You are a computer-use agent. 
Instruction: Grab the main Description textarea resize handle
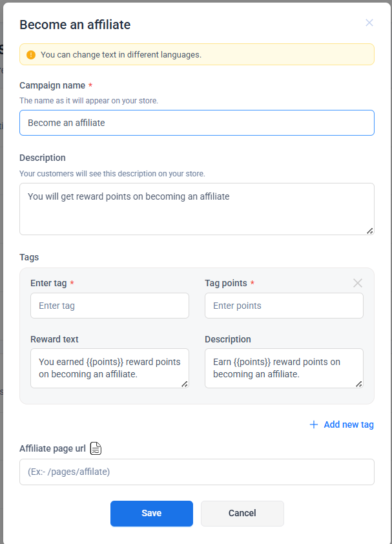(370, 231)
